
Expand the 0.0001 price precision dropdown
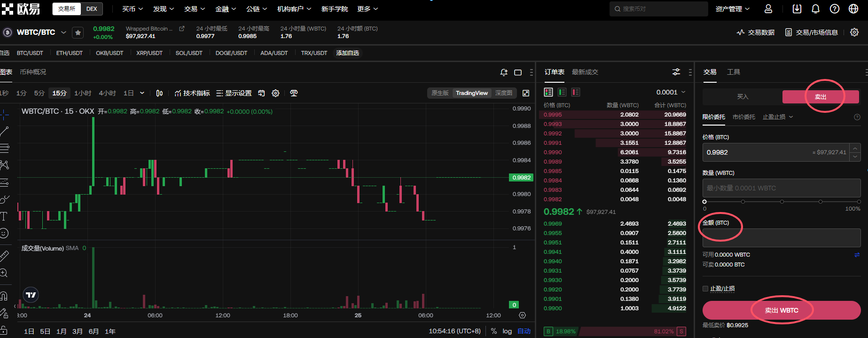point(671,92)
